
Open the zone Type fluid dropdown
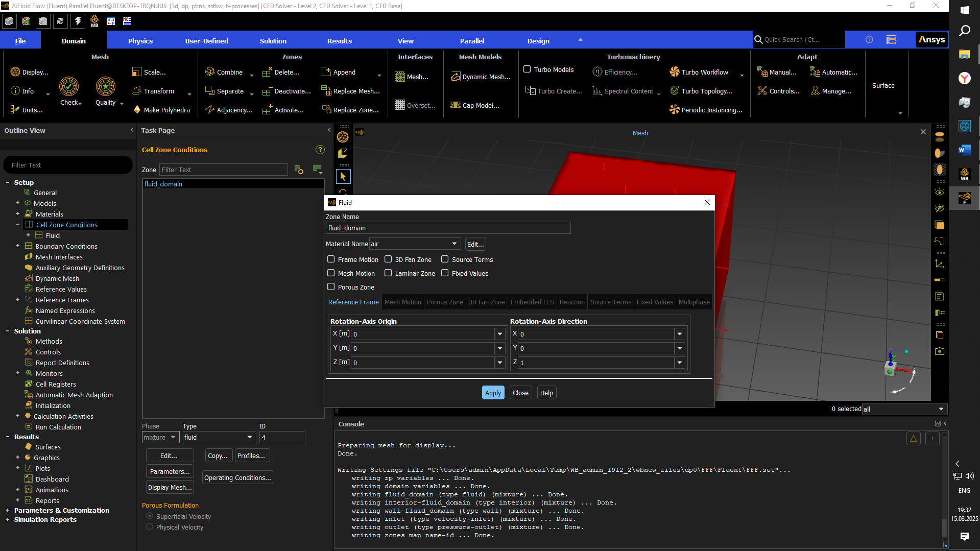[x=219, y=437]
